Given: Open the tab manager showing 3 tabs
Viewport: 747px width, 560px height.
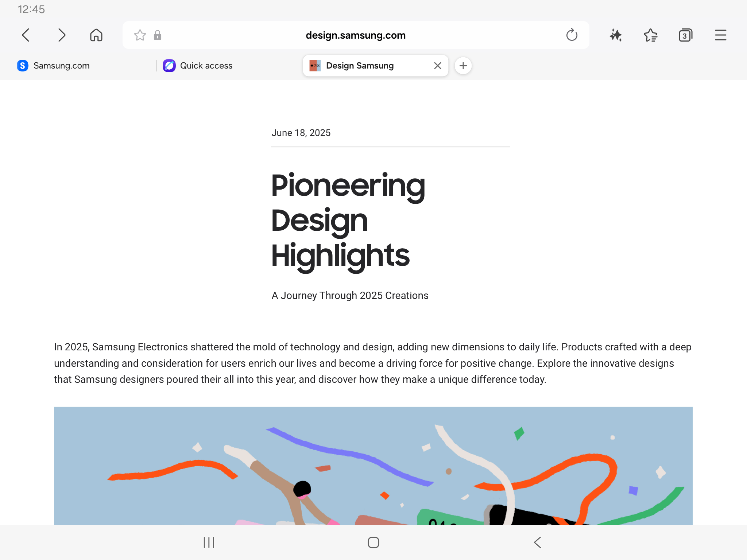Looking at the screenshot, I should pos(685,35).
